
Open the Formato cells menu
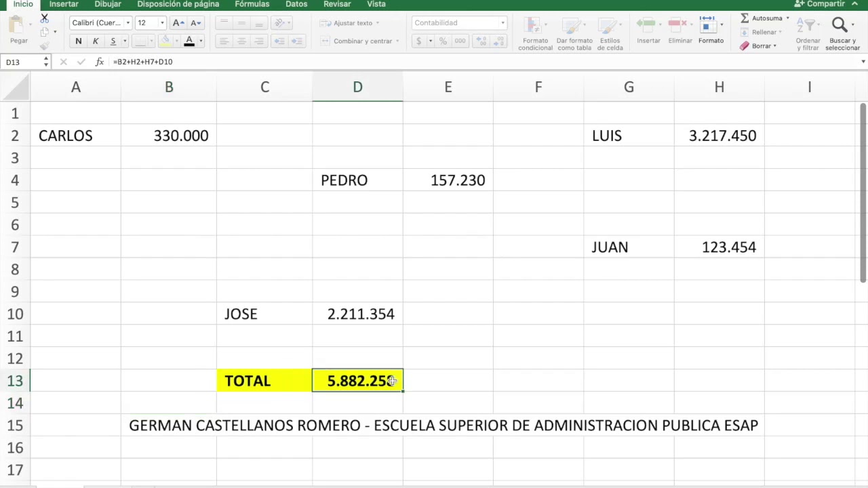click(x=711, y=31)
